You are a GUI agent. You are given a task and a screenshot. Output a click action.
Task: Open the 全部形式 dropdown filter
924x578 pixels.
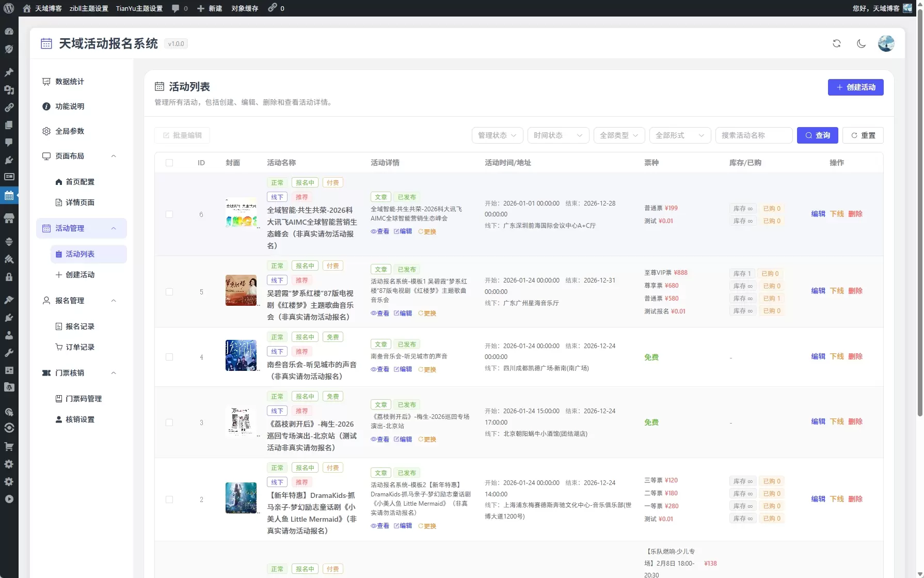click(x=680, y=135)
